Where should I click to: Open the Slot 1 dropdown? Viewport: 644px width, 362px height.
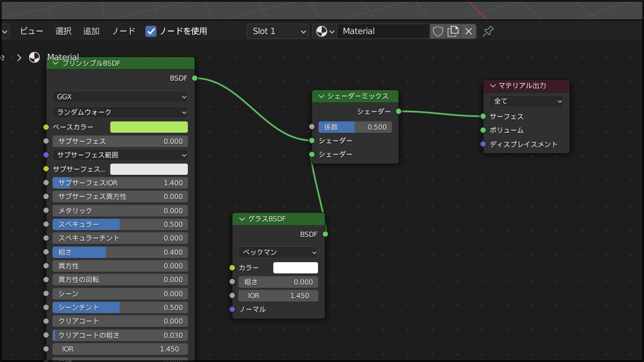278,31
